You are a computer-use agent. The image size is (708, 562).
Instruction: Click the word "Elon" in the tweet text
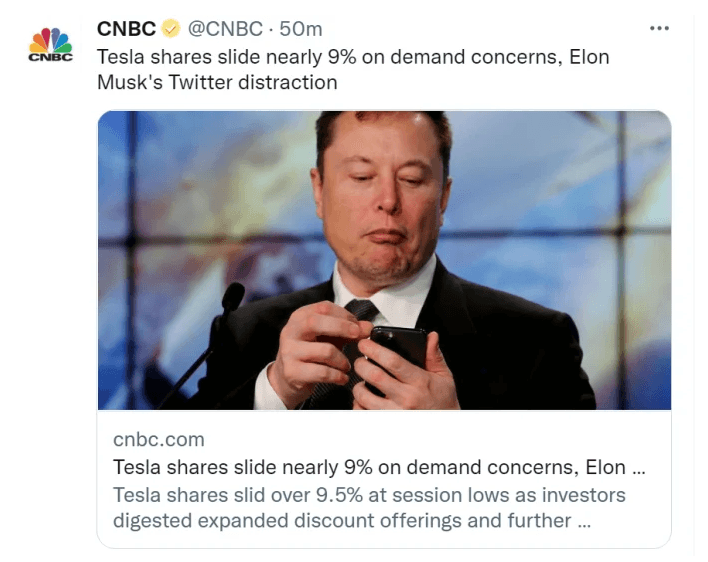click(x=588, y=56)
